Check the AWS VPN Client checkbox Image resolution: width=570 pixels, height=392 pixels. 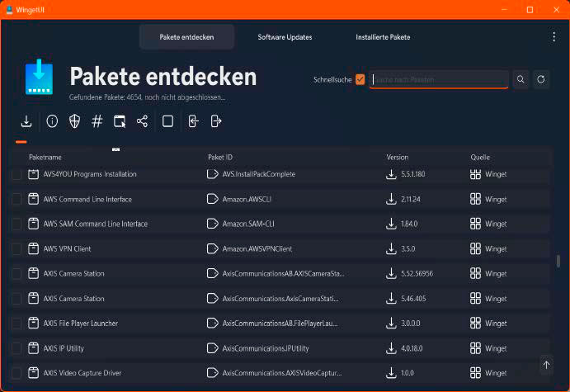[x=16, y=248]
